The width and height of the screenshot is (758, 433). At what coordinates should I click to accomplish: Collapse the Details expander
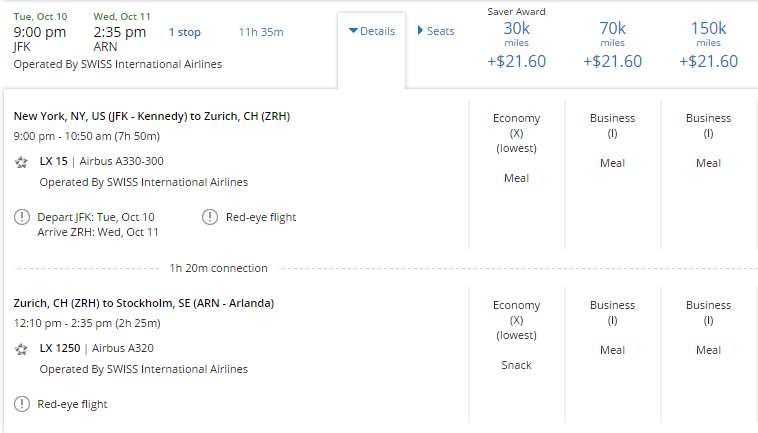(371, 31)
